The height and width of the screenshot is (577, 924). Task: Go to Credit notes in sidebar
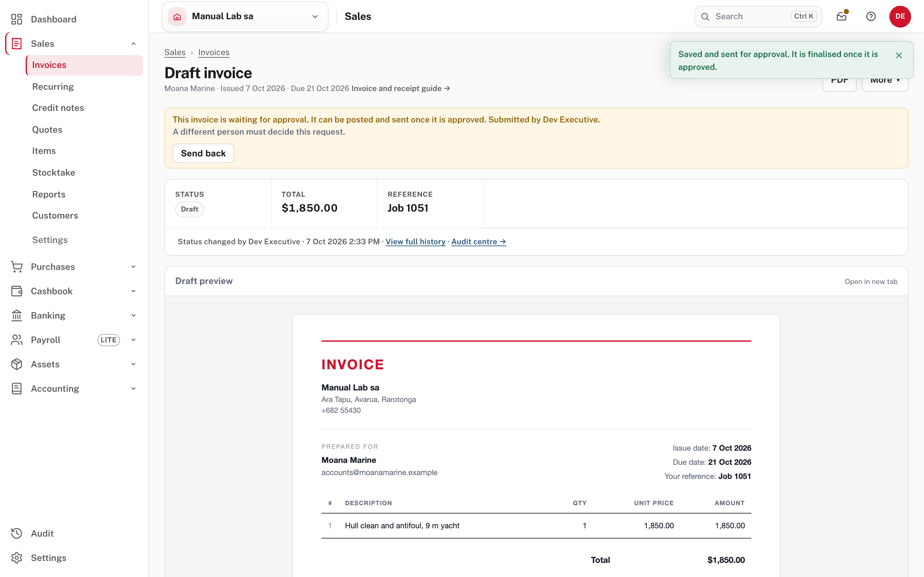point(58,108)
